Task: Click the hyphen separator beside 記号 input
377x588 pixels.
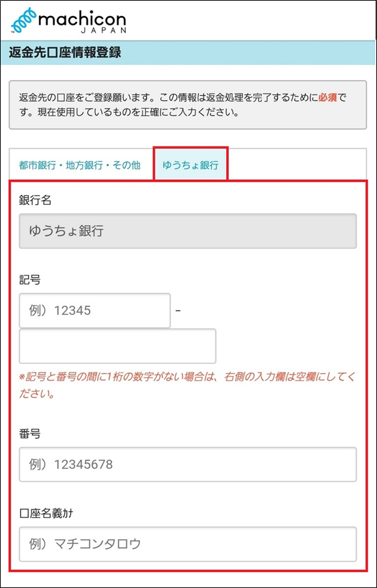Action: coord(178,311)
